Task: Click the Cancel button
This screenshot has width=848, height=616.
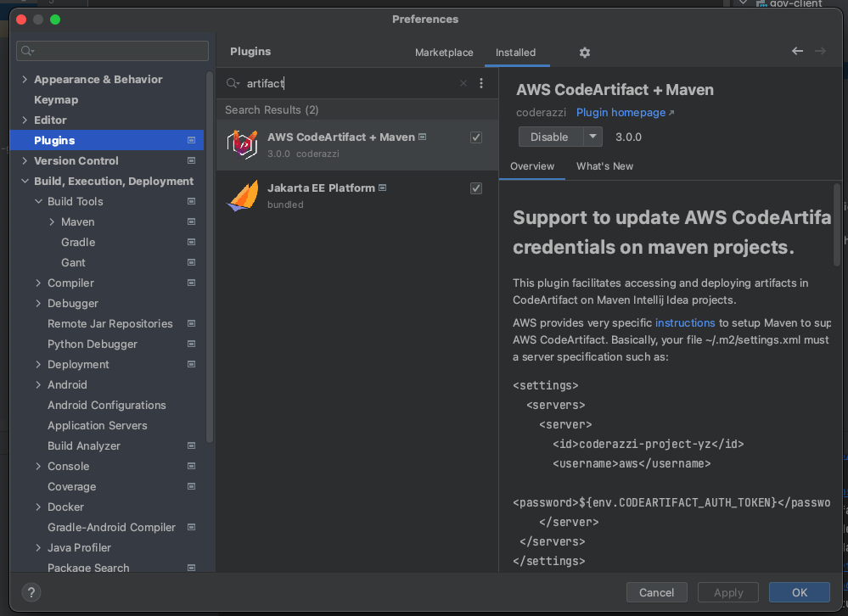Action: tap(656, 592)
